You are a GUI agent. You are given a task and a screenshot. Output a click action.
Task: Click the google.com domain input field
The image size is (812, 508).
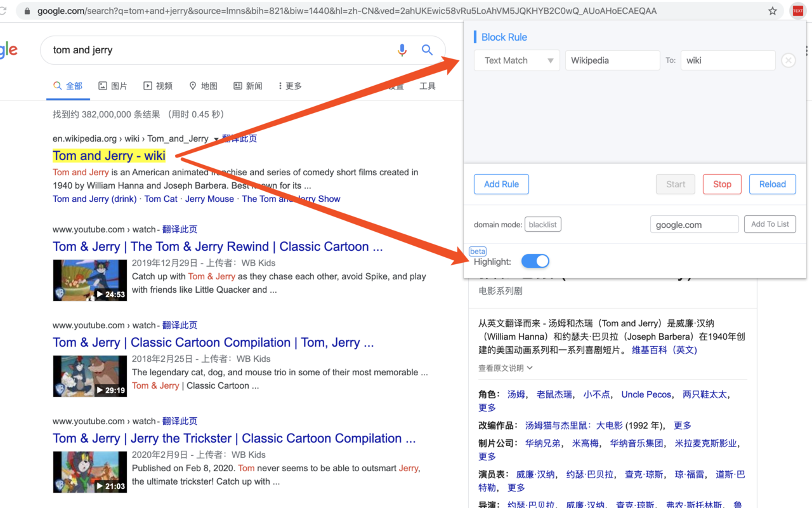click(x=695, y=224)
